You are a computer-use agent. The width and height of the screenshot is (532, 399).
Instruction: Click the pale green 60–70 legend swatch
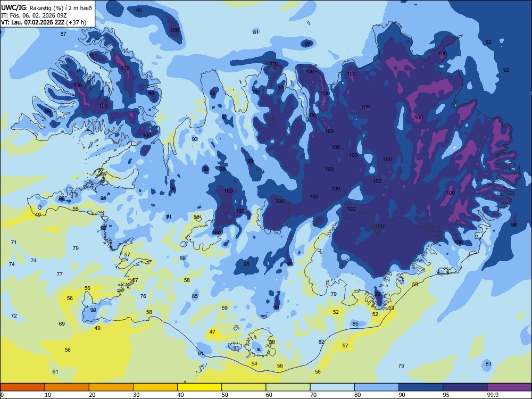point(288,387)
